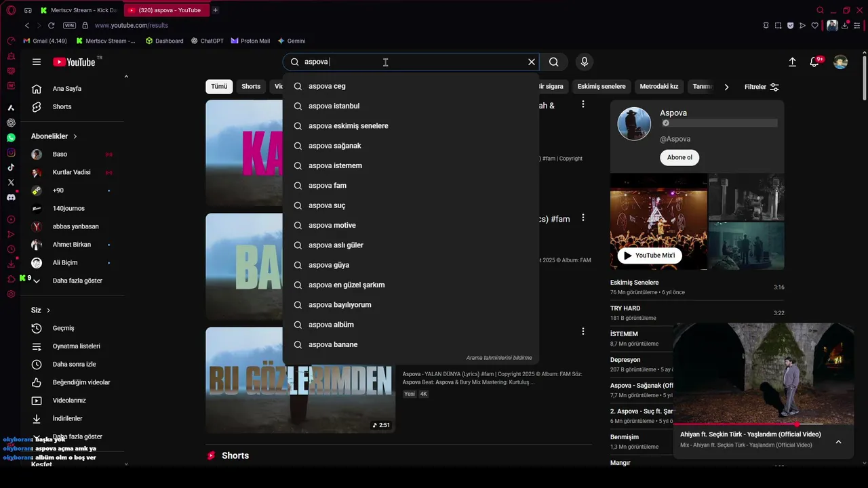
Task: Click the magnifier search button
Action: [554, 62]
